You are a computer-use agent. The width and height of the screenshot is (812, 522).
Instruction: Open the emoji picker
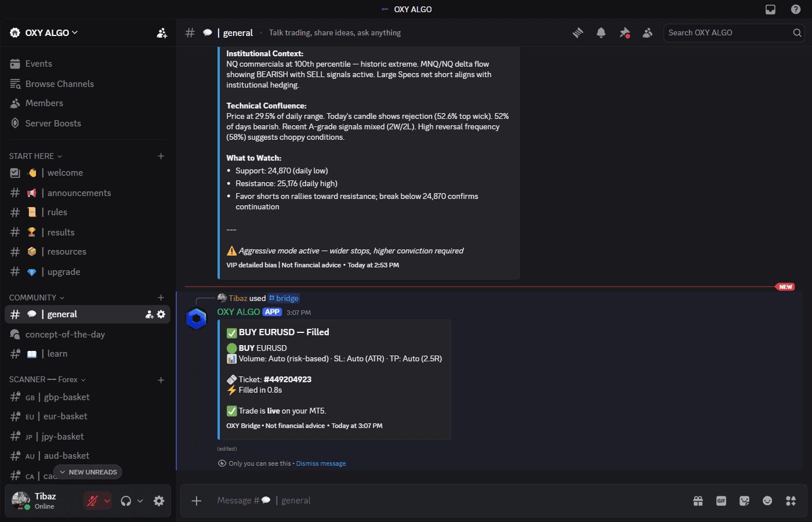click(x=767, y=500)
